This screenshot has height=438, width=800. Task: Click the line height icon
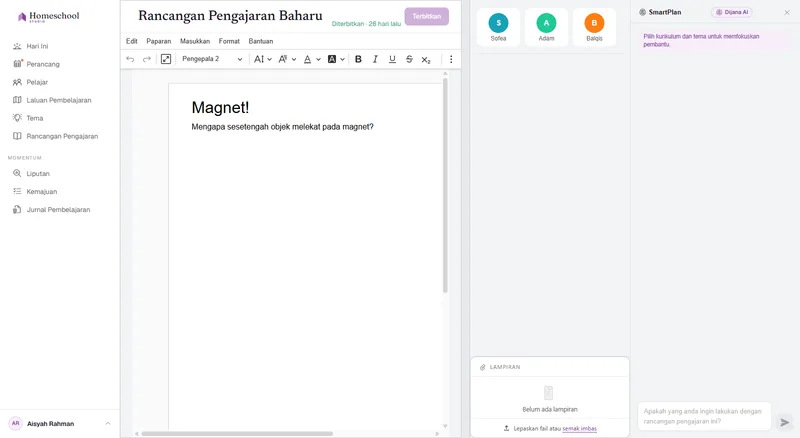click(x=259, y=59)
